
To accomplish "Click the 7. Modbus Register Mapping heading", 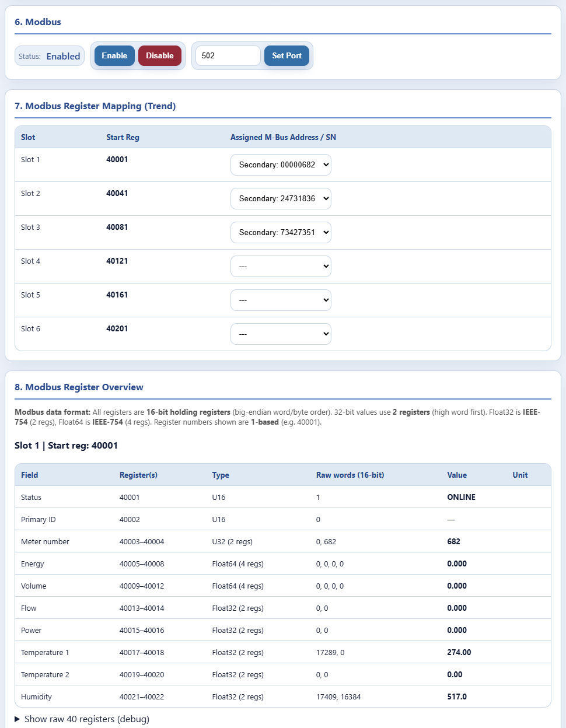I will (x=95, y=106).
